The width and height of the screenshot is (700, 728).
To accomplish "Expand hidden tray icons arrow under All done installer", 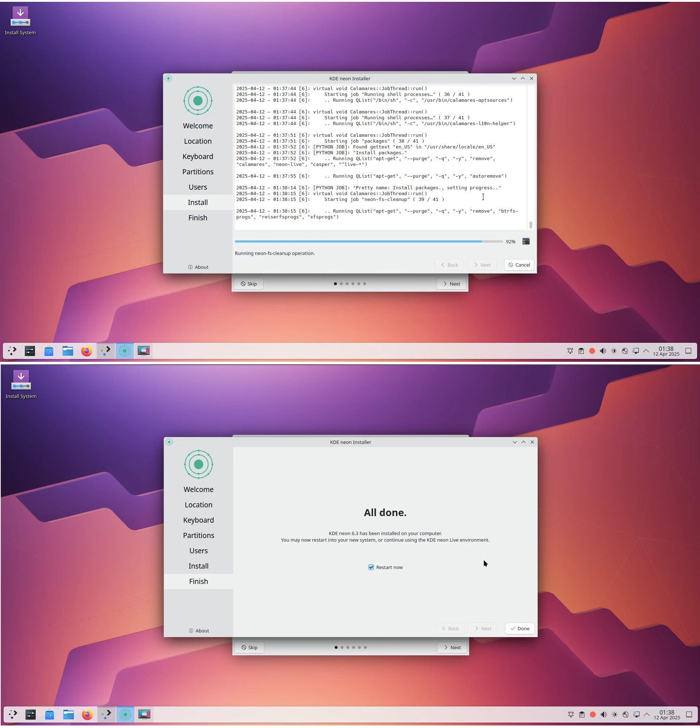I will pos(647,715).
